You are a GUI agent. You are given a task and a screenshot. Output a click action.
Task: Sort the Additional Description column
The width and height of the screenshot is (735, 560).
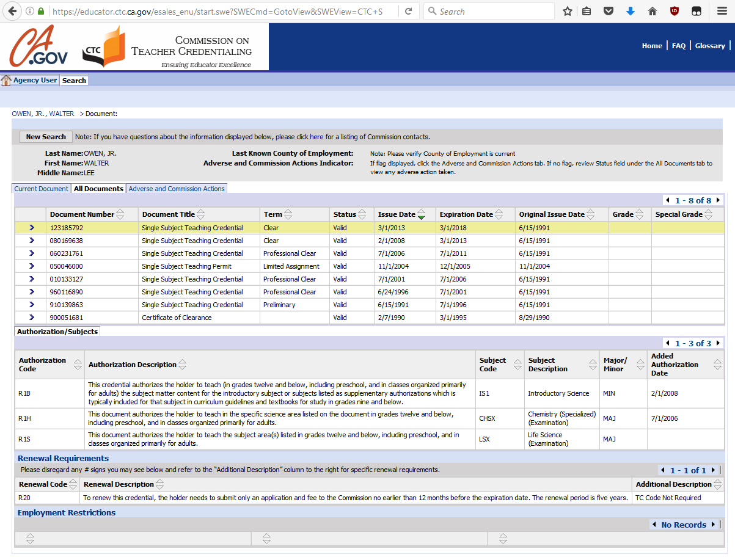pyautogui.click(x=718, y=484)
